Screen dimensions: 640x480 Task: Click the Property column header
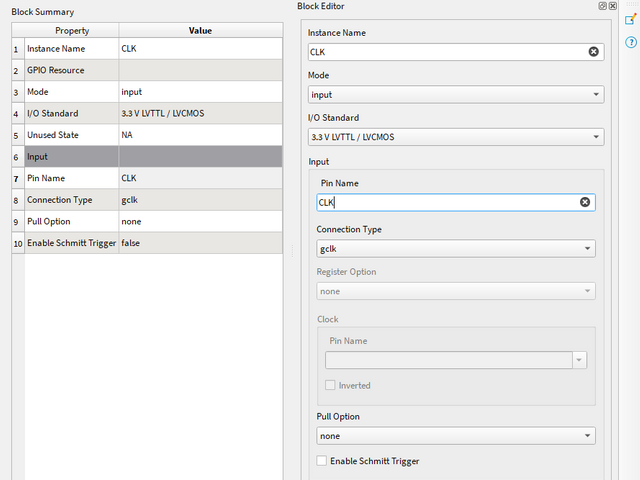click(72, 31)
